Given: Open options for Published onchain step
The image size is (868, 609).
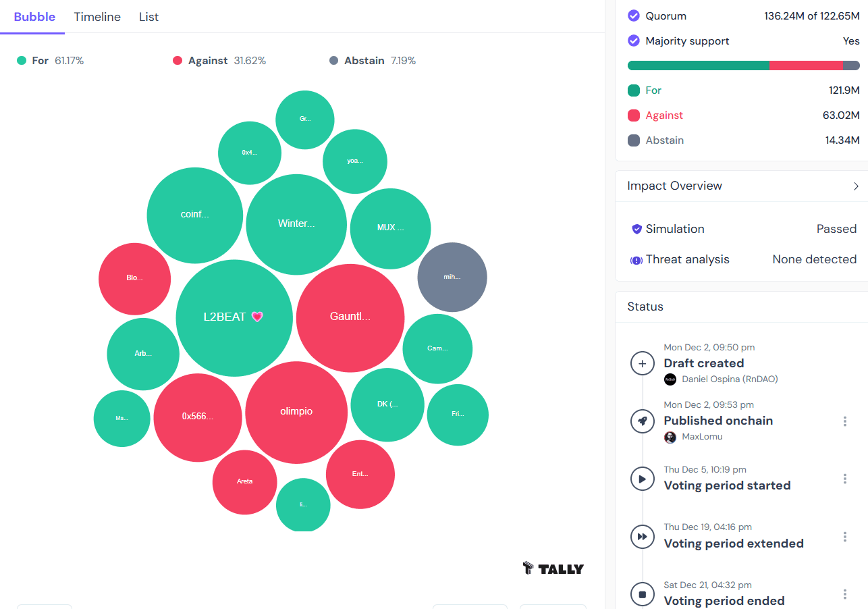Looking at the screenshot, I should pos(844,421).
